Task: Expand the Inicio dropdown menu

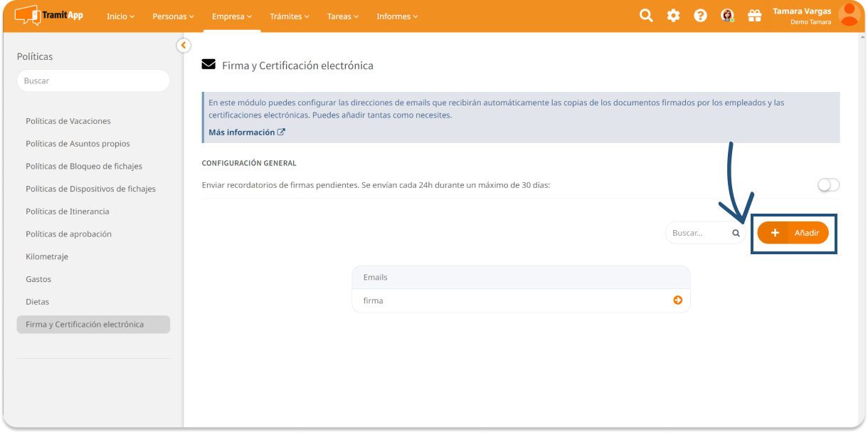Action: (x=120, y=16)
